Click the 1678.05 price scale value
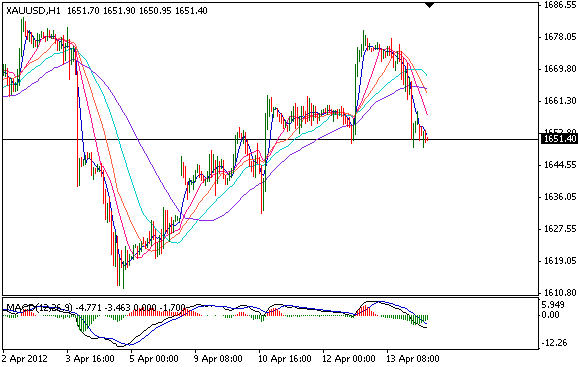 [560, 36]
